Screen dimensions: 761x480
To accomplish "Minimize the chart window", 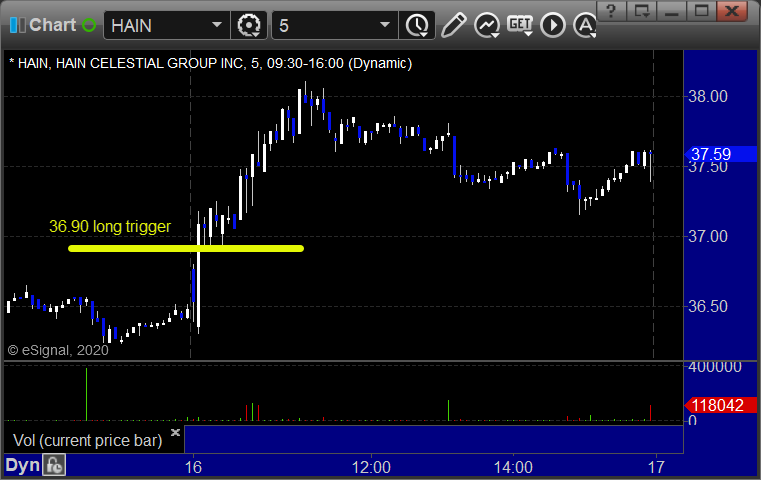I will point(671,11).
